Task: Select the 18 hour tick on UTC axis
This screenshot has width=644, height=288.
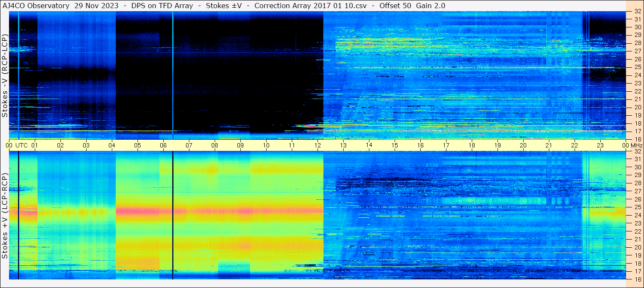Action: pyautogui.click(x=472, y=145)
